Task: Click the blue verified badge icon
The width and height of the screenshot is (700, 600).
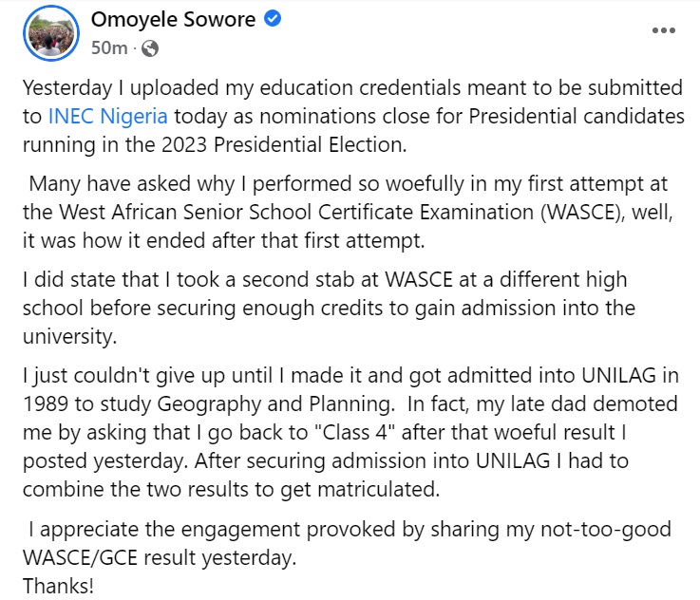Action: (273, 20)
